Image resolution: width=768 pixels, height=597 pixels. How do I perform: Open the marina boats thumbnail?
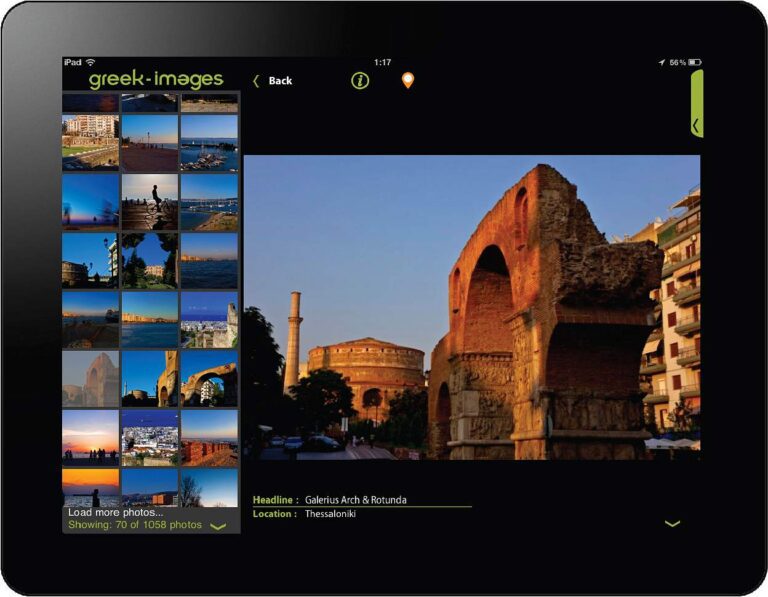point(209,142)
